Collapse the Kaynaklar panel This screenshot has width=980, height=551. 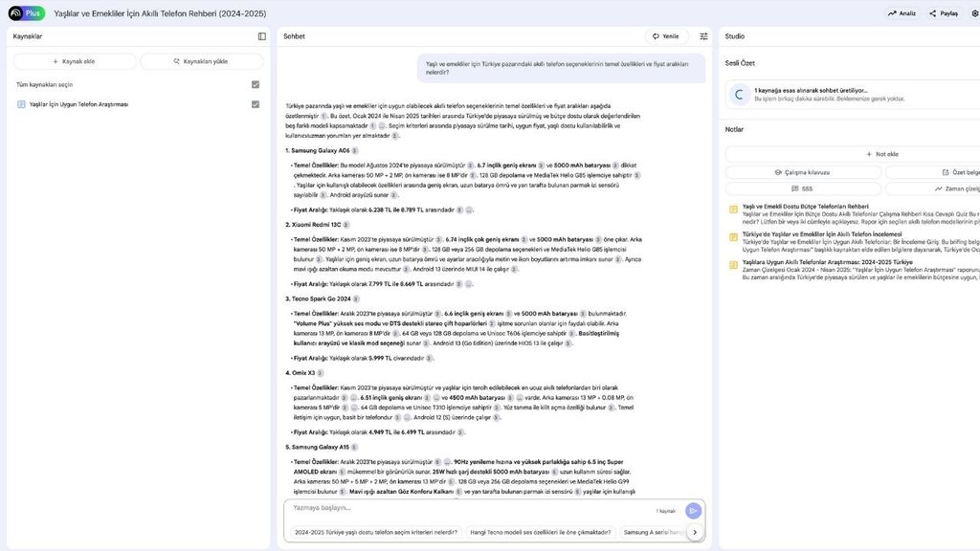click(260, 34)
